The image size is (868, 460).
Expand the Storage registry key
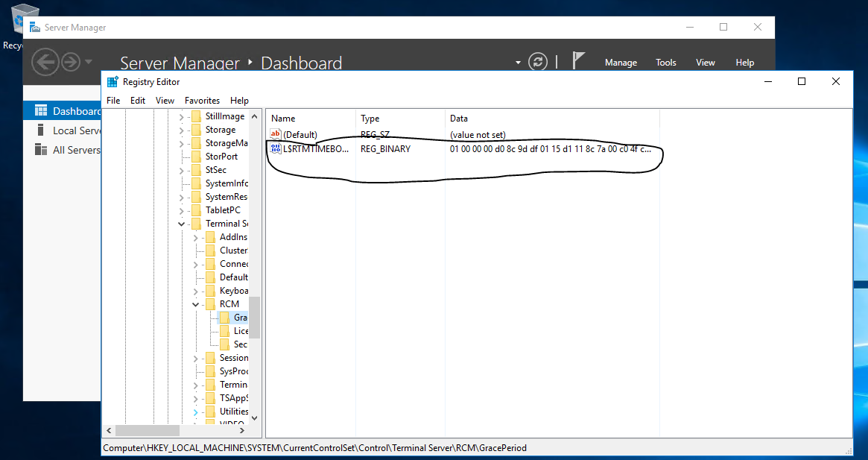coord(181,129)
